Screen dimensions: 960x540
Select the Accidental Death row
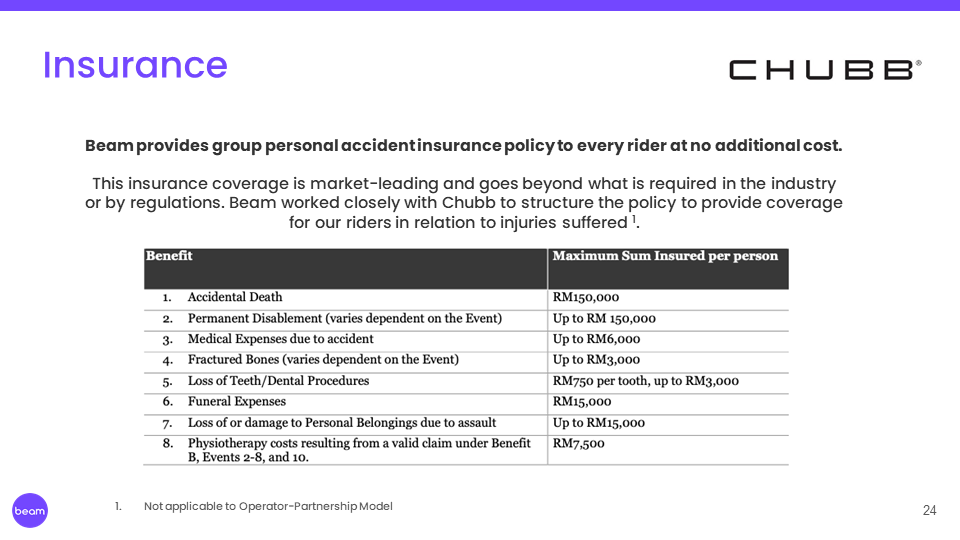235,297
